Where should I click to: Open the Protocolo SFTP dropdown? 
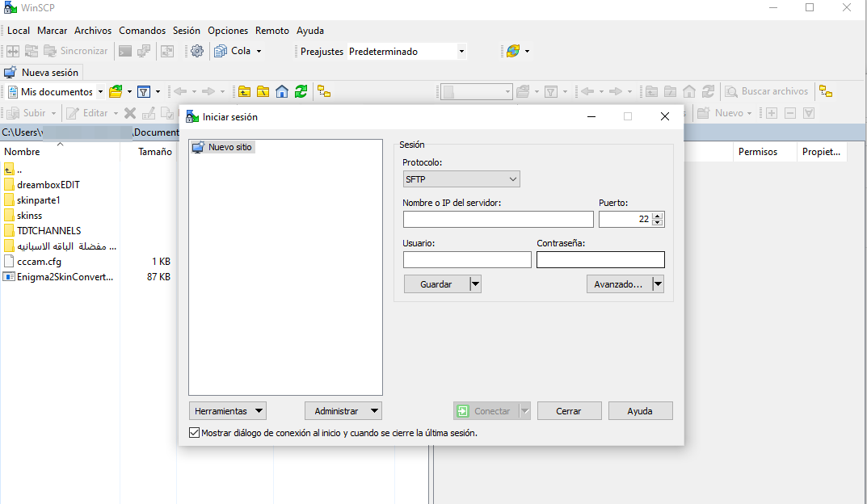[461, 179]
